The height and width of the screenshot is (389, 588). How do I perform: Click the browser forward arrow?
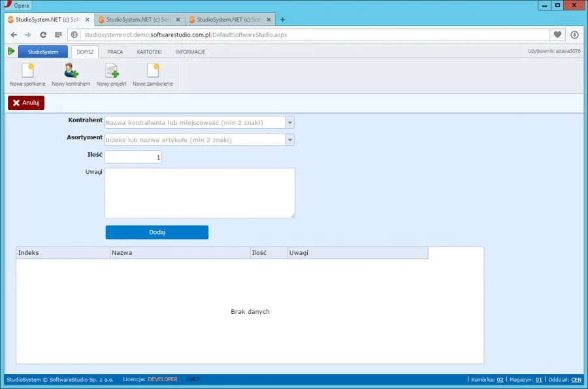28,35
